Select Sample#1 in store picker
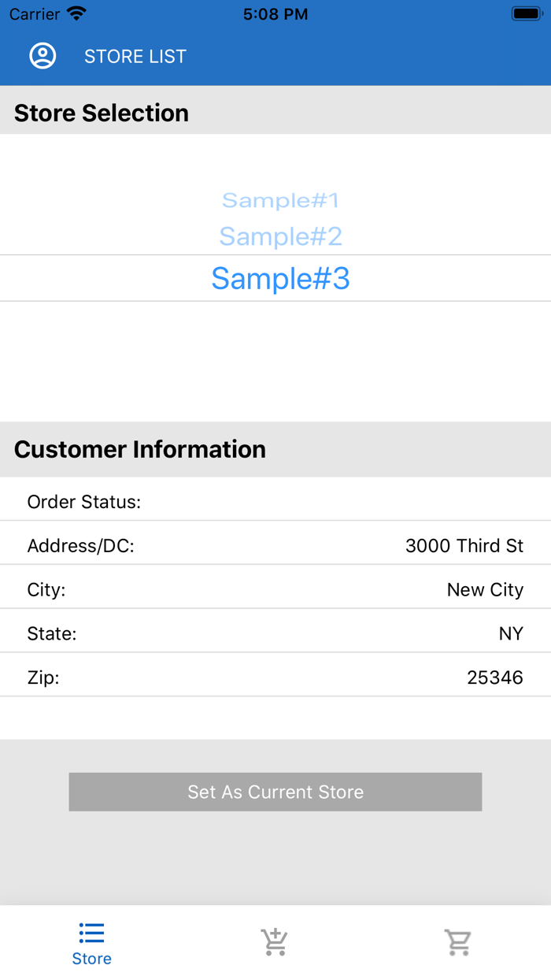This screenshot has width=551, height=980. pyautogui.click(x=280, y=200)
